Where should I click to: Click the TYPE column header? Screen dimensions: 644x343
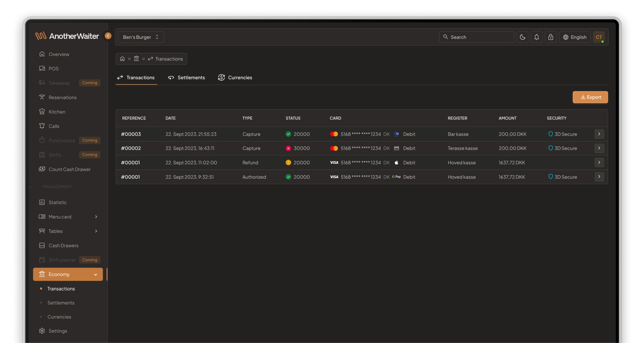coord(247,118)
